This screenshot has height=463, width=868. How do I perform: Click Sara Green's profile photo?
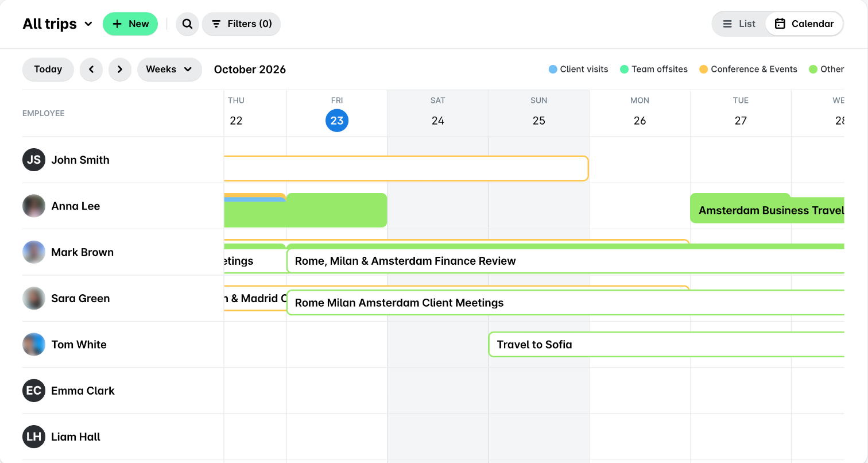(x=34, y=298)
